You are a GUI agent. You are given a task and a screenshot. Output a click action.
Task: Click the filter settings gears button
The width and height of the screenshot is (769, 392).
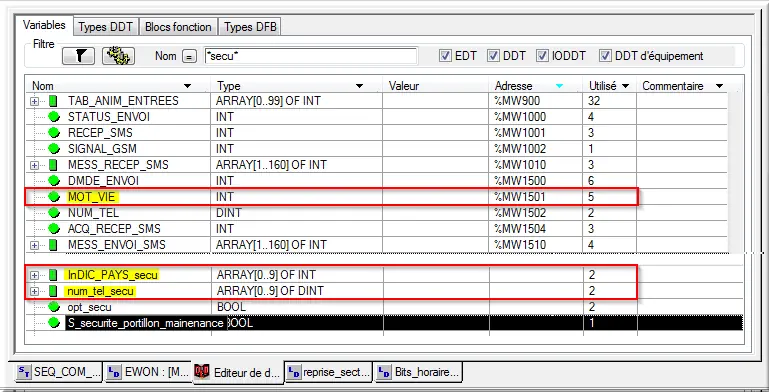(x=118, y=56)
